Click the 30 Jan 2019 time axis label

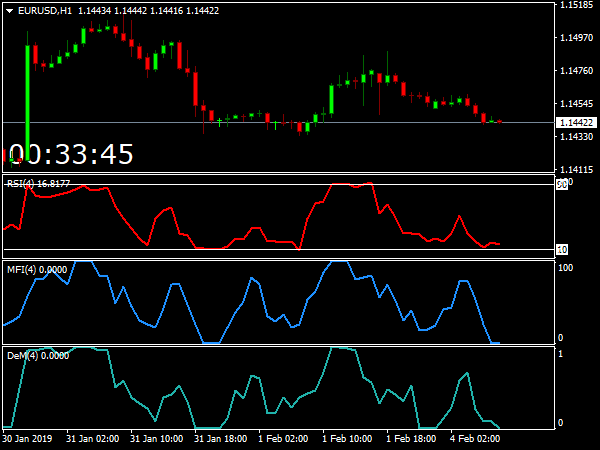(28, 439)
